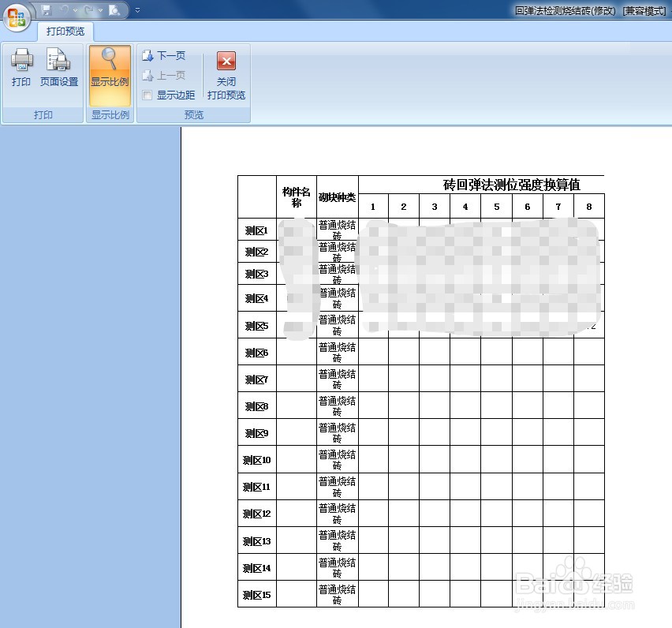Click the 测区6 row label

256,353
